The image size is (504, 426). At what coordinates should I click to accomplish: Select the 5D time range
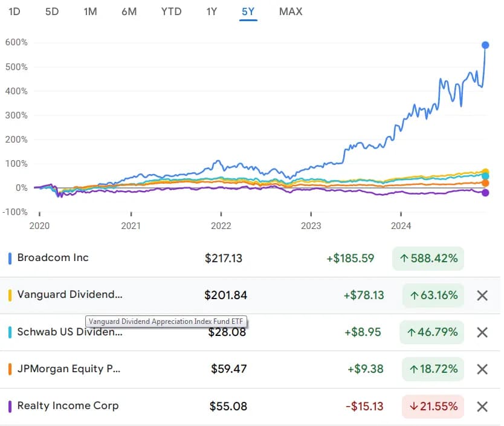[52, 11]
